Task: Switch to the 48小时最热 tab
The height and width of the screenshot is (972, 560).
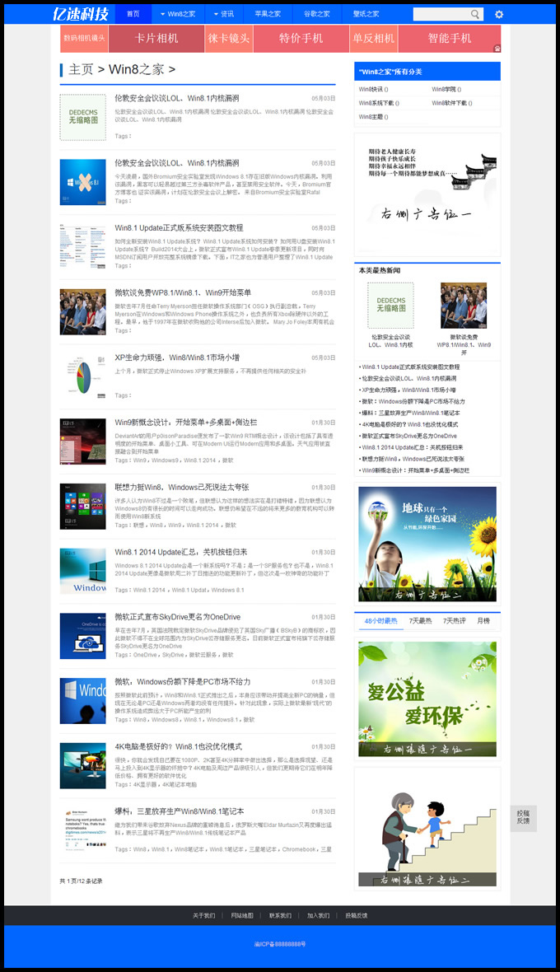Action: (381, 620)
